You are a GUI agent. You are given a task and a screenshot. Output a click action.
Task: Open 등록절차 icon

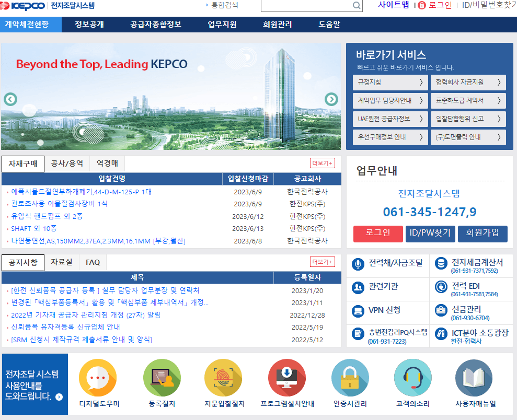(162, 378)
